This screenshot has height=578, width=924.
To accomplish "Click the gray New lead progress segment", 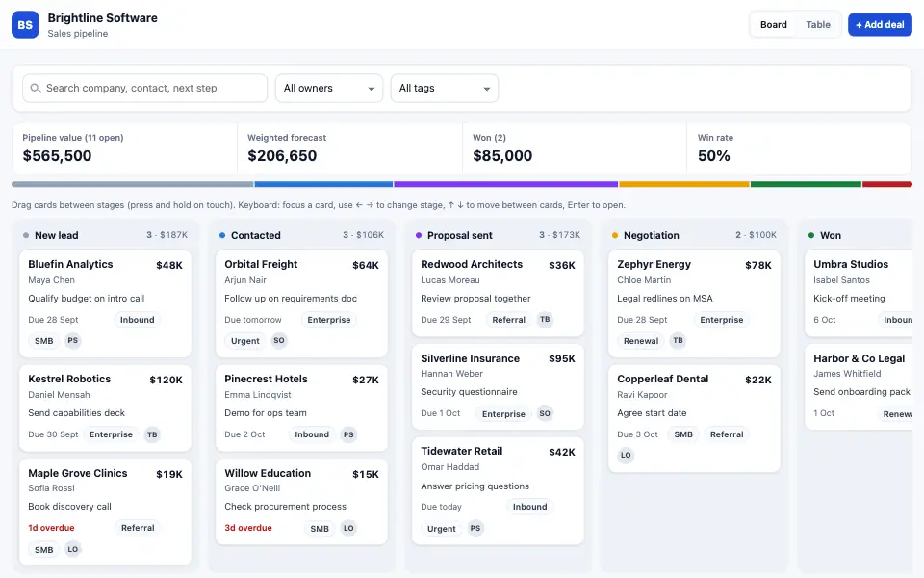I will tap(133, 185).
